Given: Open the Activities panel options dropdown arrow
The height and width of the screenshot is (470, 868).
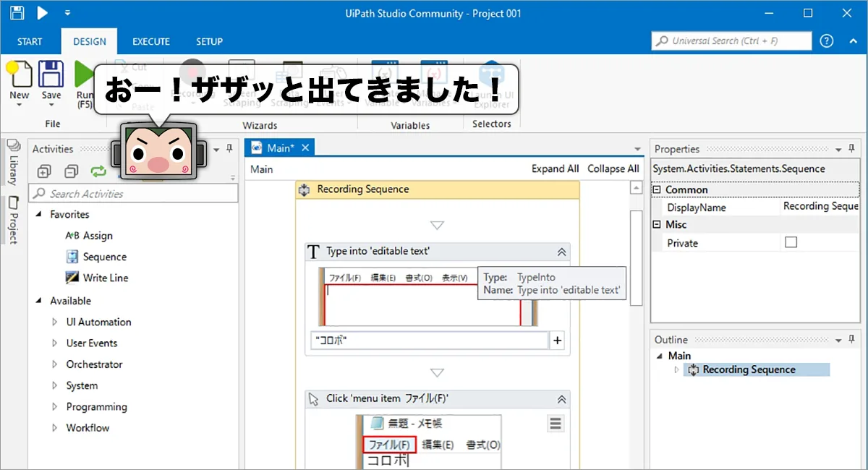Looking at the screenshot, I should (217, 149).
